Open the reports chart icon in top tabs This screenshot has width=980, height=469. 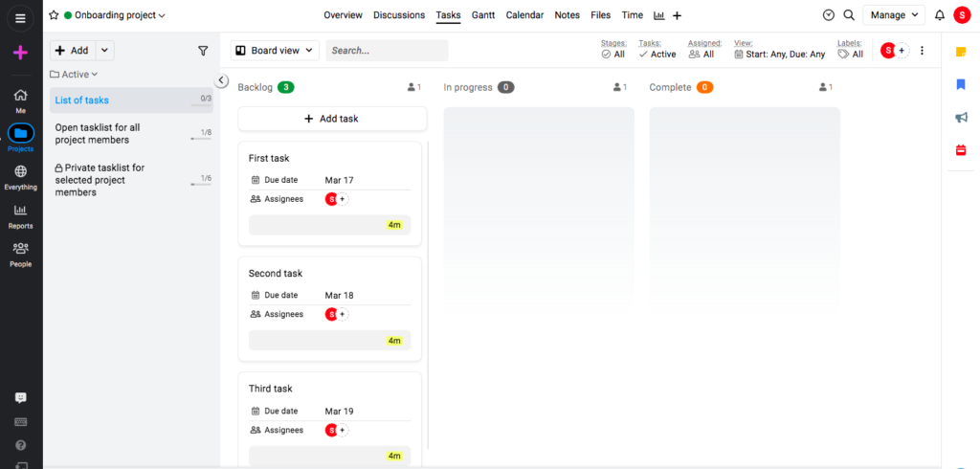coord(658,15)
